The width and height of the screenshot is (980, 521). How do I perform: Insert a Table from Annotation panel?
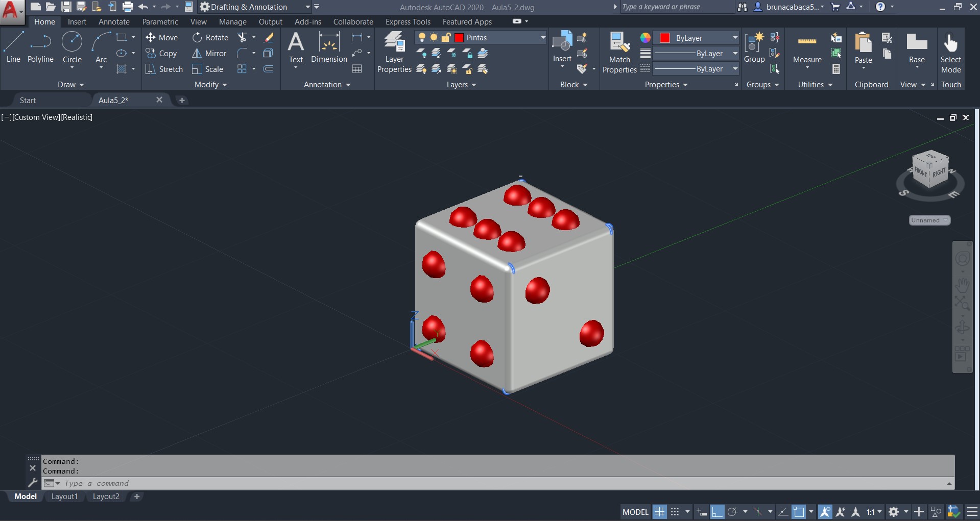tap(357, 69)
